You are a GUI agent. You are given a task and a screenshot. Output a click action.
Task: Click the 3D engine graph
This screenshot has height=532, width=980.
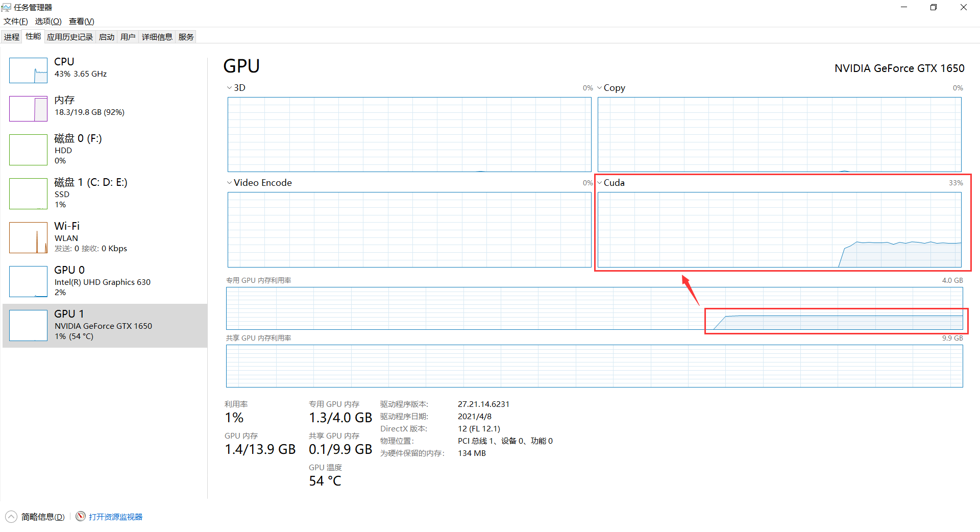click(x=409, y=134)
